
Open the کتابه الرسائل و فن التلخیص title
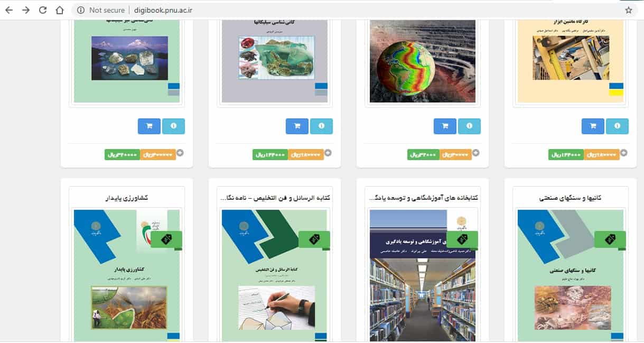(275, 198)
